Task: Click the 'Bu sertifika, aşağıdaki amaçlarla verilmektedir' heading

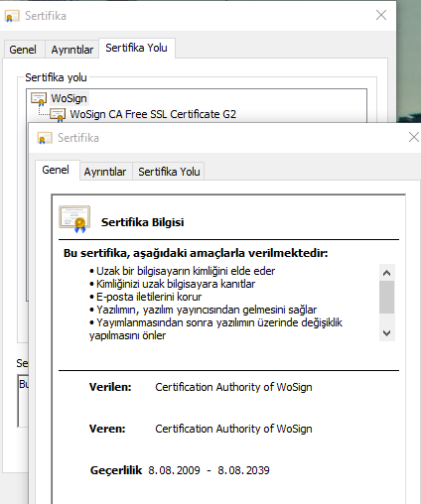Action: pyautogui.click(x=196, y=253)
